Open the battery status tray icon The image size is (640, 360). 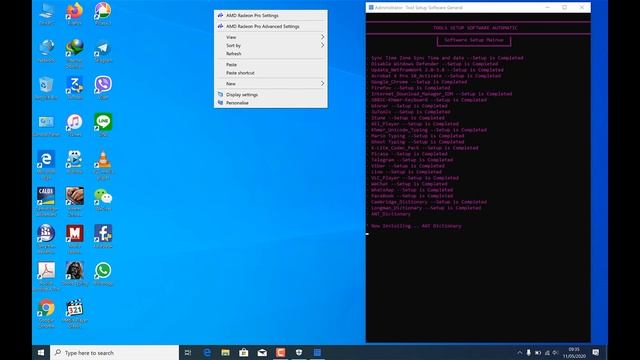[538, 353]
